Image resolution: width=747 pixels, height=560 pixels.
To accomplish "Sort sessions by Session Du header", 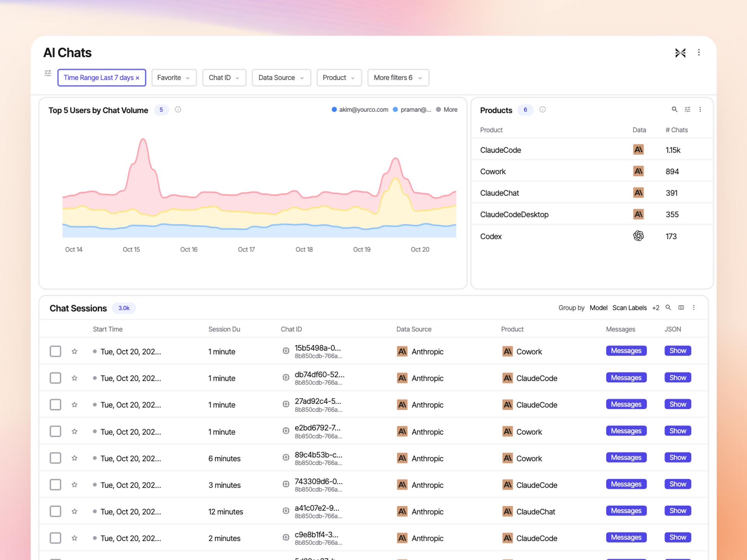I will 224,329.
